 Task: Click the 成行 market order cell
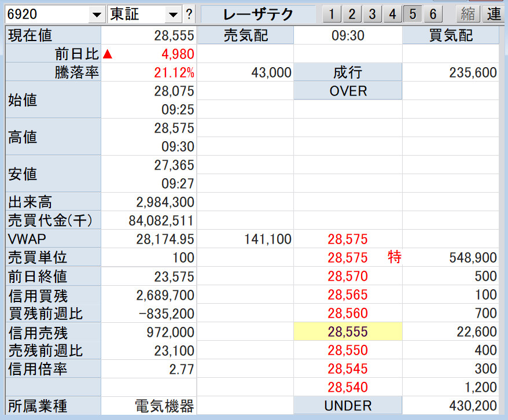tap(348, 72)
